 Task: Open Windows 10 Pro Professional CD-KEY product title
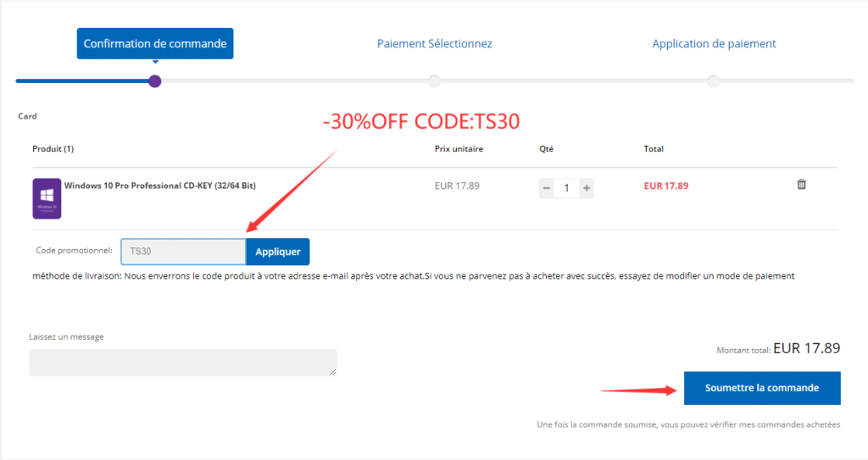tap(160, 186)
